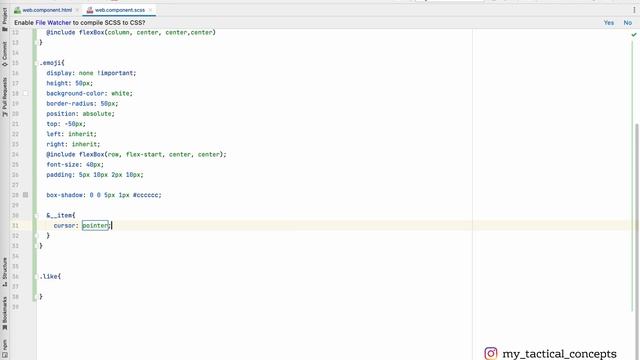Open the Project tool window

tap(4, 19)
